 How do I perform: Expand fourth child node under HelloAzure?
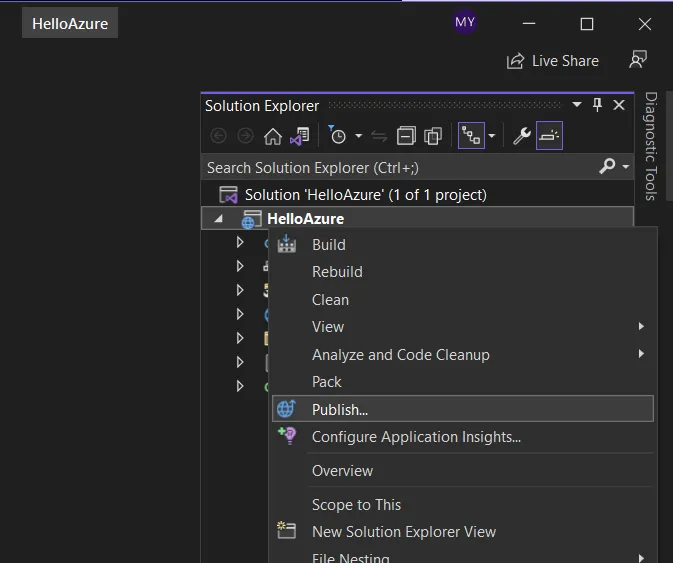click(x=240, y=314)
